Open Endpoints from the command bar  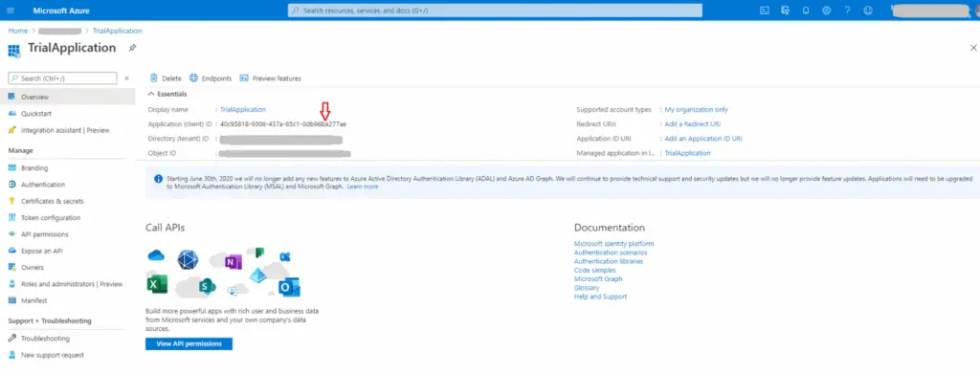click(211, 78)
